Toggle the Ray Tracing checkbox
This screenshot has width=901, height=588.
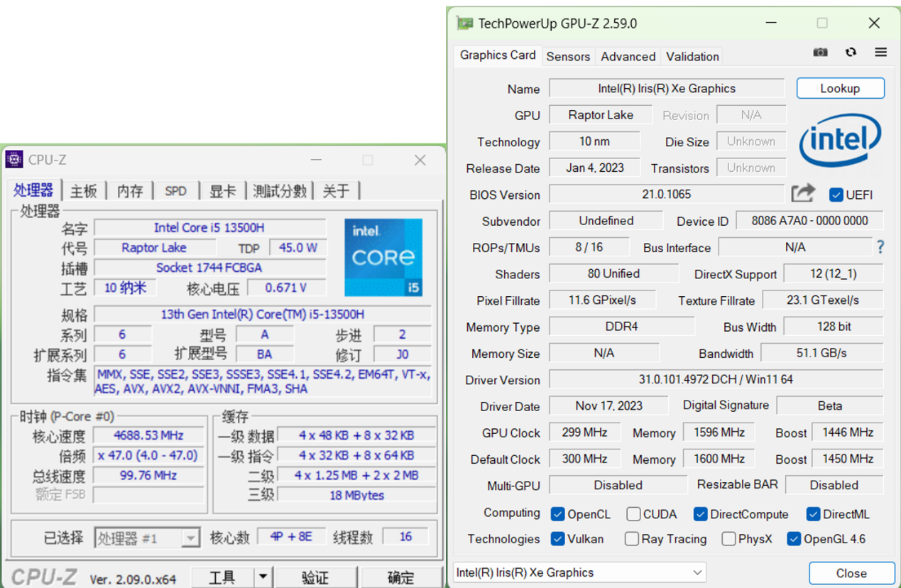[631, 539]
